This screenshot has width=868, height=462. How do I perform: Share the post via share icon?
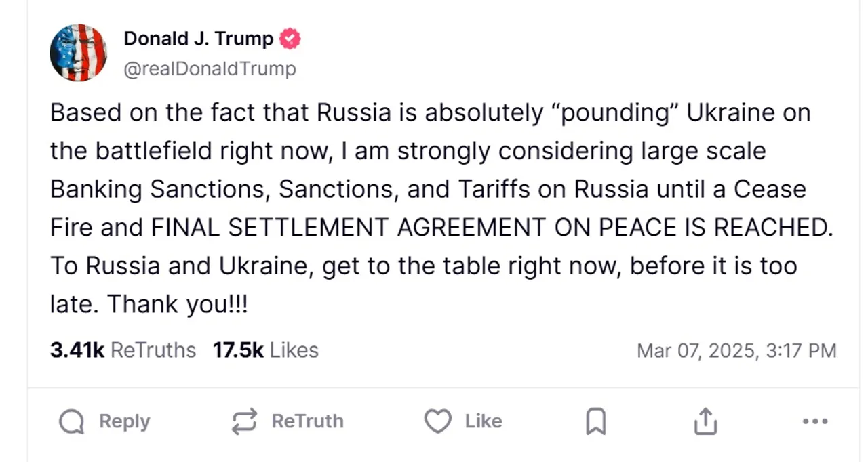point(705,421)
